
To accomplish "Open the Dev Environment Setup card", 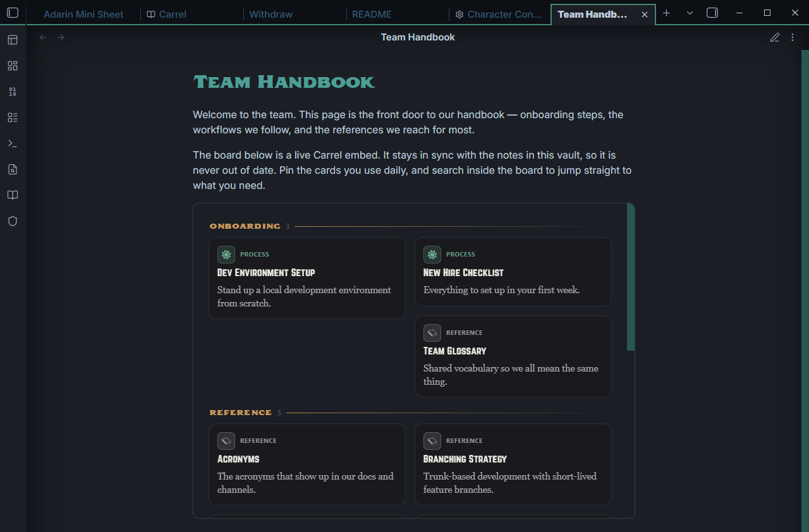I will tap(307, 278).
